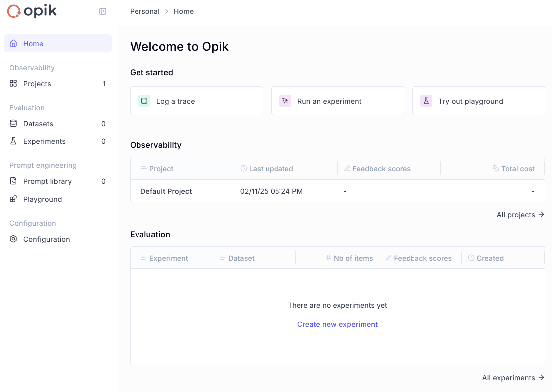Click the flask icon on Try out playground card
This screenshot has height=392, width=552.
[426, 100]
